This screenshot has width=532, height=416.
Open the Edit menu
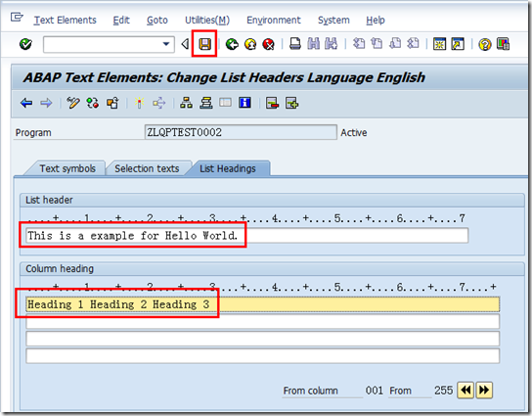121,21
